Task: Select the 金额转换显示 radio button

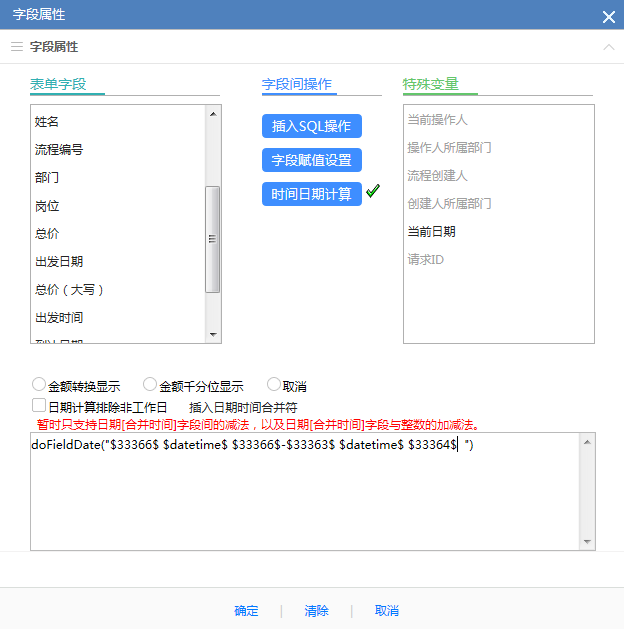Action: click(x=39, y=384)
